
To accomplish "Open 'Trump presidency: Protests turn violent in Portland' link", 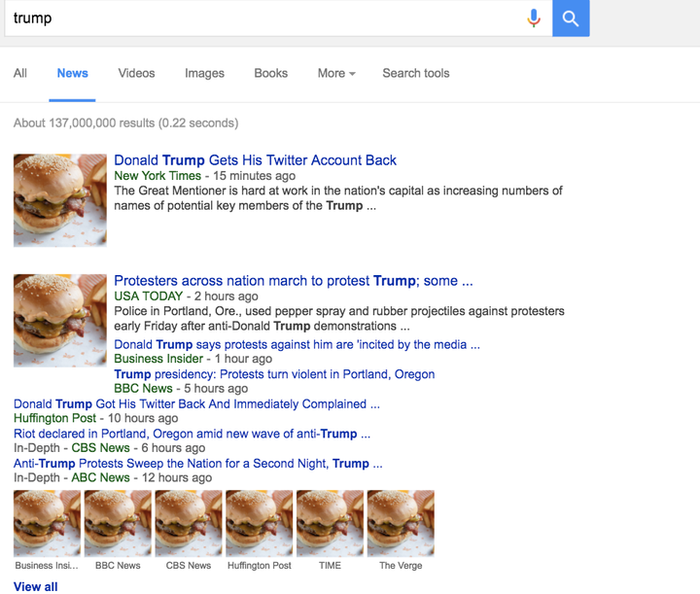I will (274, 374).
